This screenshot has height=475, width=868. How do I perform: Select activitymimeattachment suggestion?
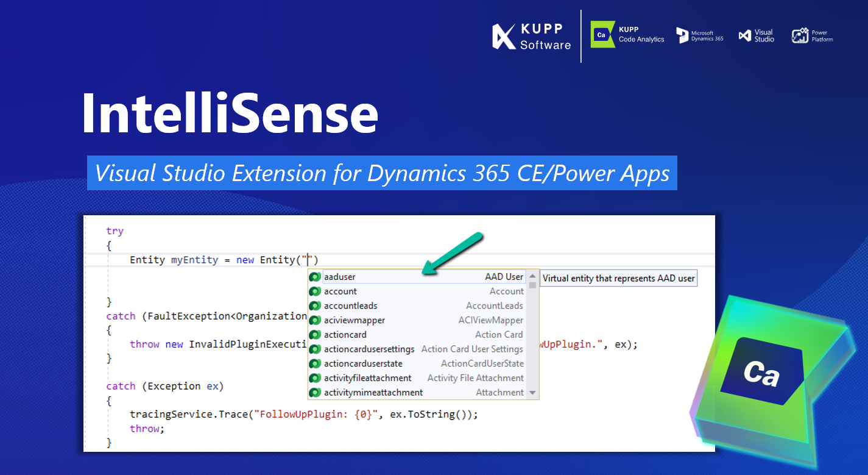tap(417, 392)
